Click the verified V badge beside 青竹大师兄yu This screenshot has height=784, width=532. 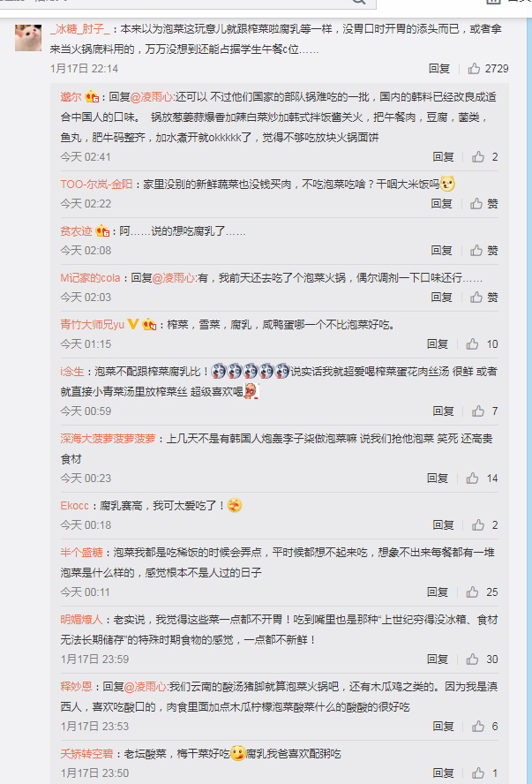(x=133, y=324)
